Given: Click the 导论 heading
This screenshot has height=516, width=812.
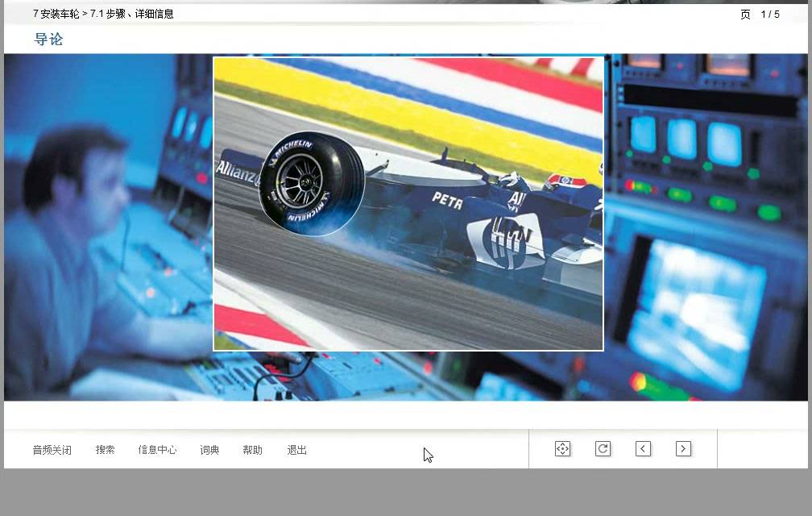Looking at the screenshot, I should point(48,40).
